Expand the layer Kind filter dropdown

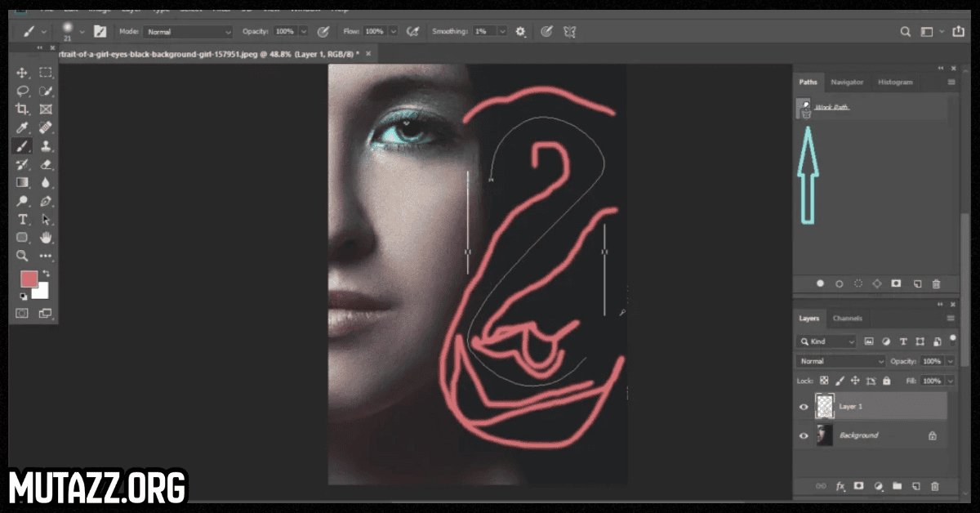point(827,341)
